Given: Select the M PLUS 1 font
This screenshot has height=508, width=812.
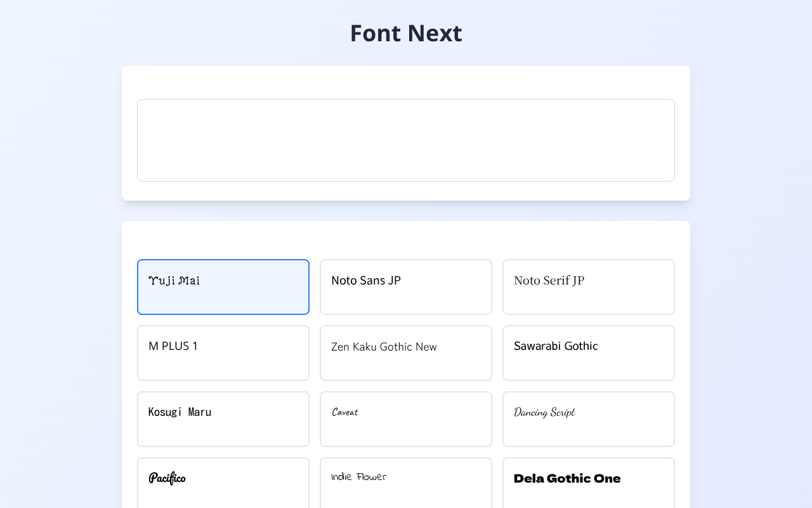Looking at the screenshot, I should pos(223,353).
